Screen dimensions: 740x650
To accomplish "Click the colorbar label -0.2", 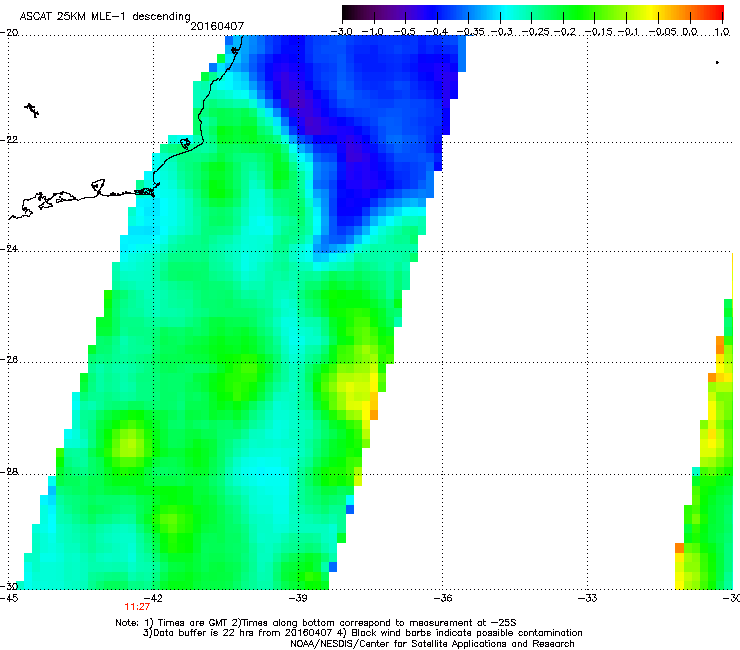I will (565, 32).
